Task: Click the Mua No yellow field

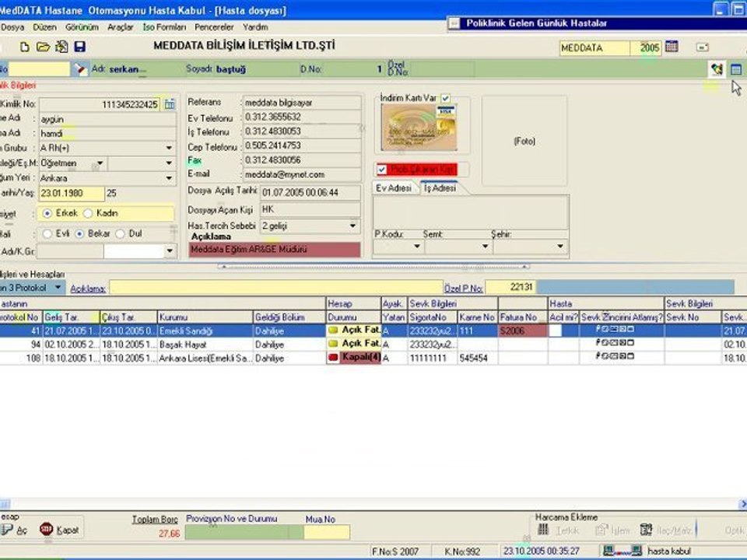Action: (x=327, y=532)
